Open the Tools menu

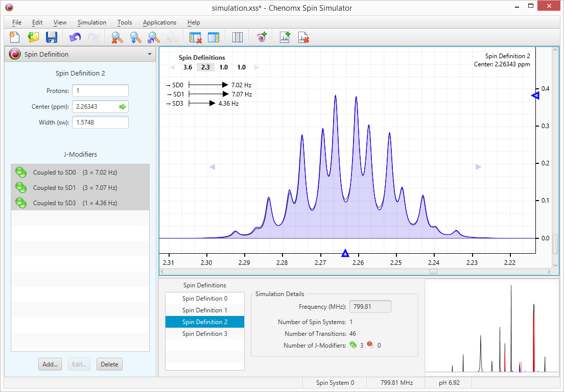click(x=125, y=22)
